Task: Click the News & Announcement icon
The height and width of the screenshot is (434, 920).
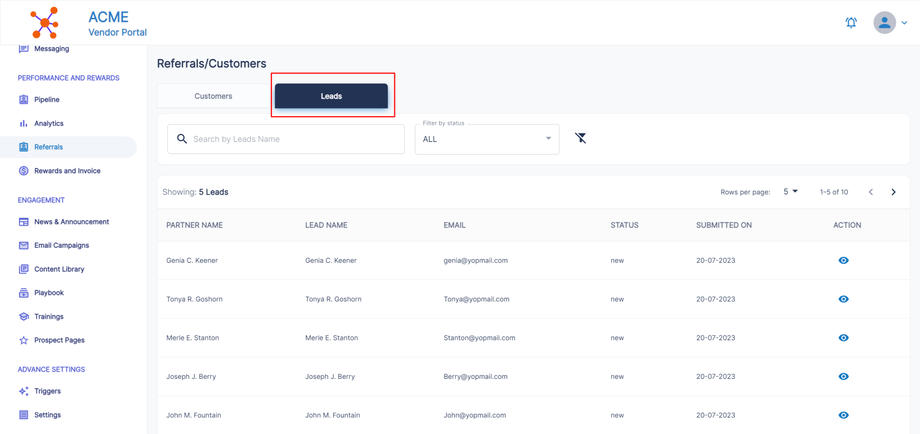Action: 23,222
